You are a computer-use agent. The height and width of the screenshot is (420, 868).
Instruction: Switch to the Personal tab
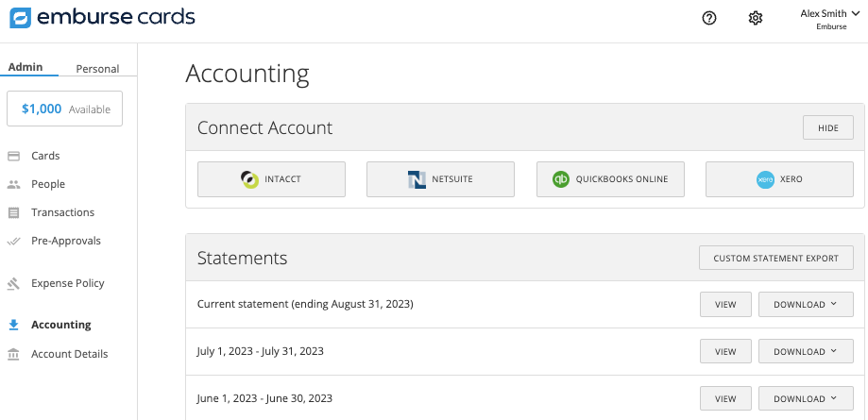pos(97,68)
